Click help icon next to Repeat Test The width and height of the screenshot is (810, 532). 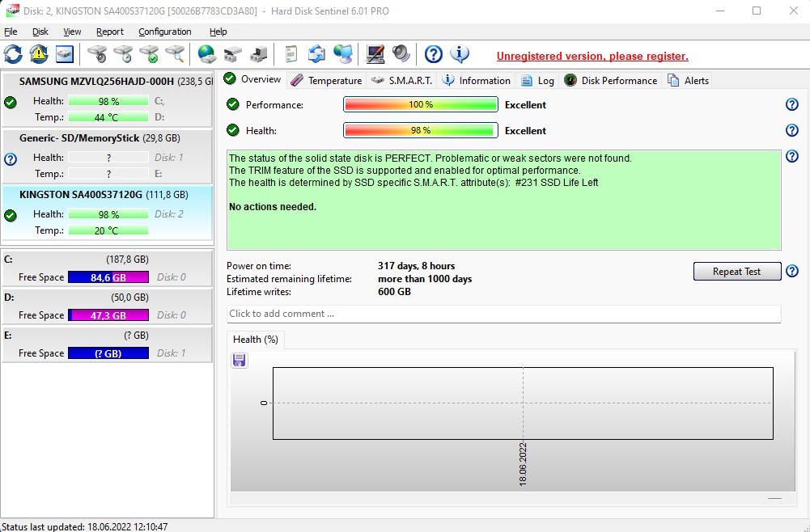point(792,272)
